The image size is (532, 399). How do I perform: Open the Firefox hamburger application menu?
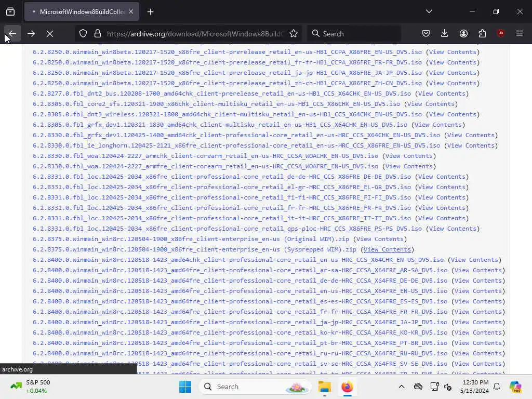(520, 33)
